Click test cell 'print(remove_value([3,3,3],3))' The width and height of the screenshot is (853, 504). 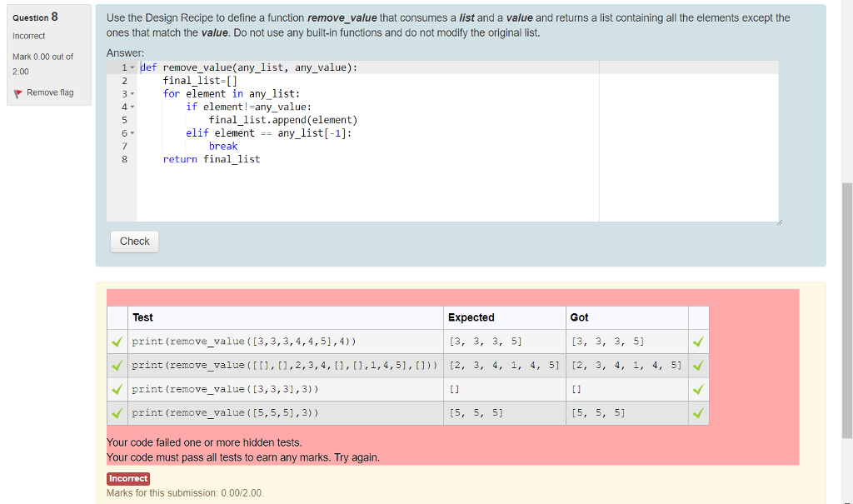[x=225, y=389]
